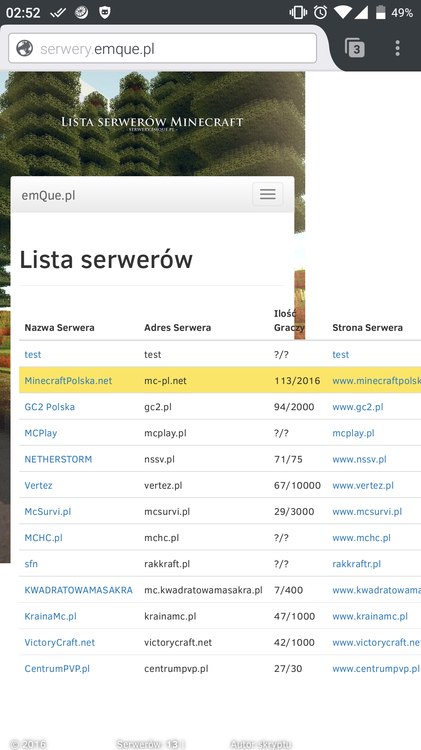Visit the www.krainamc.pl website link
Viewport: 421px width, 750px height.
pyautogui.click(x=370, y=616)
